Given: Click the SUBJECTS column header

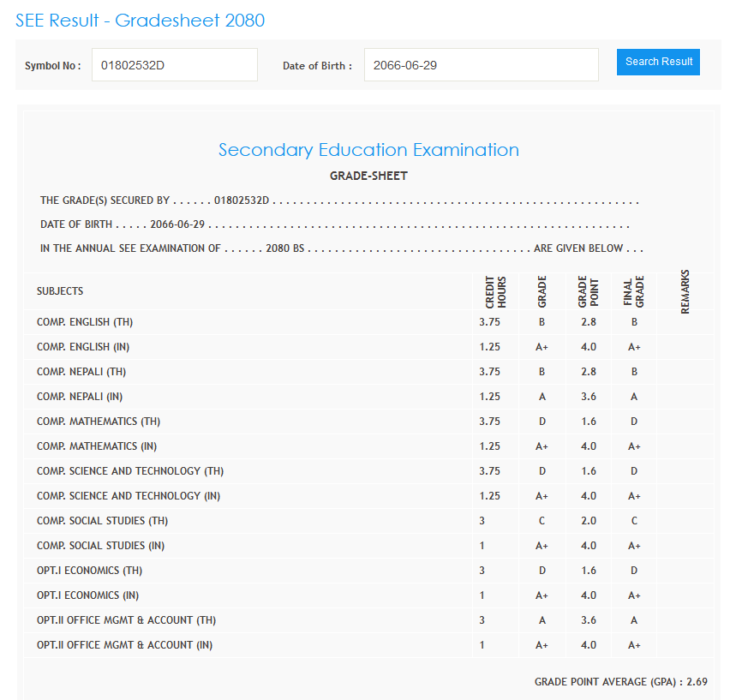Looking at the screenshot, I should [60, 291].
